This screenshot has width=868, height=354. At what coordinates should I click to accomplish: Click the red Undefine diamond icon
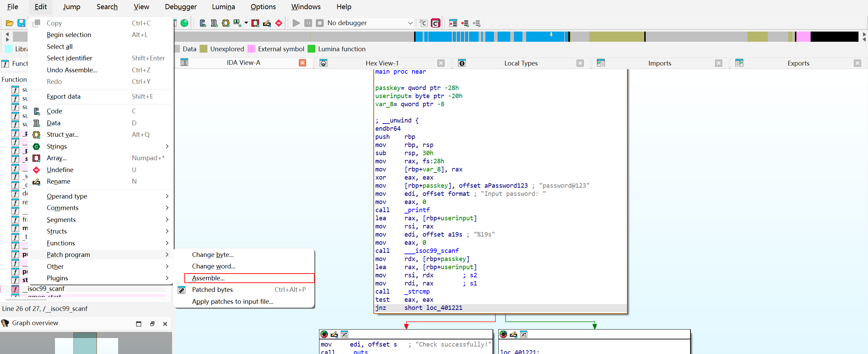pos(279,23)
